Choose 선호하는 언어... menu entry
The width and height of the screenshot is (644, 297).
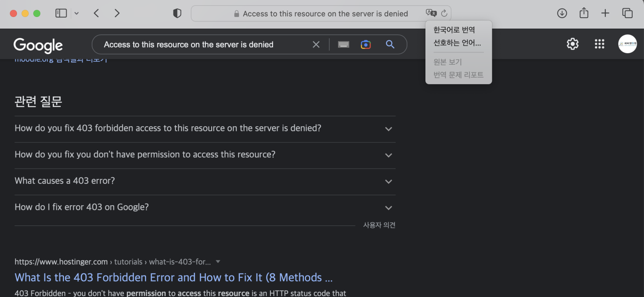[457, 43]
